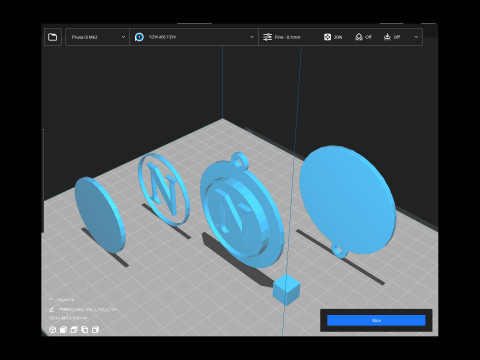
Task: Open the Prusa i3 Mk2 printer dropdown
Action: pos(97,37)
